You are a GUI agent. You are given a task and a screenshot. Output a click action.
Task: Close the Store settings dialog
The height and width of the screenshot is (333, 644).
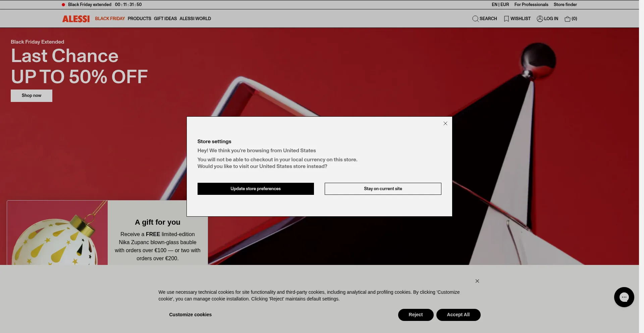coord(445,123)
